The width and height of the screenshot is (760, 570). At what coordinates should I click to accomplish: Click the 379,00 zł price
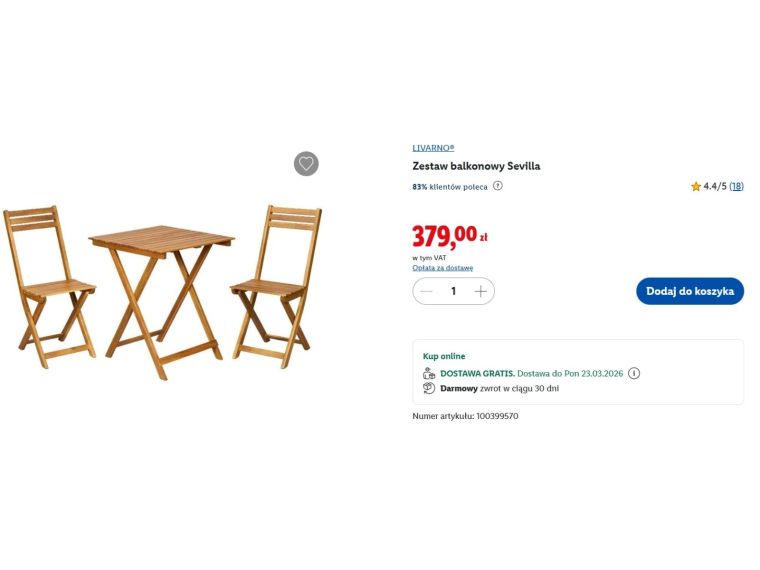pyautogui.click(x=449, y=236)
